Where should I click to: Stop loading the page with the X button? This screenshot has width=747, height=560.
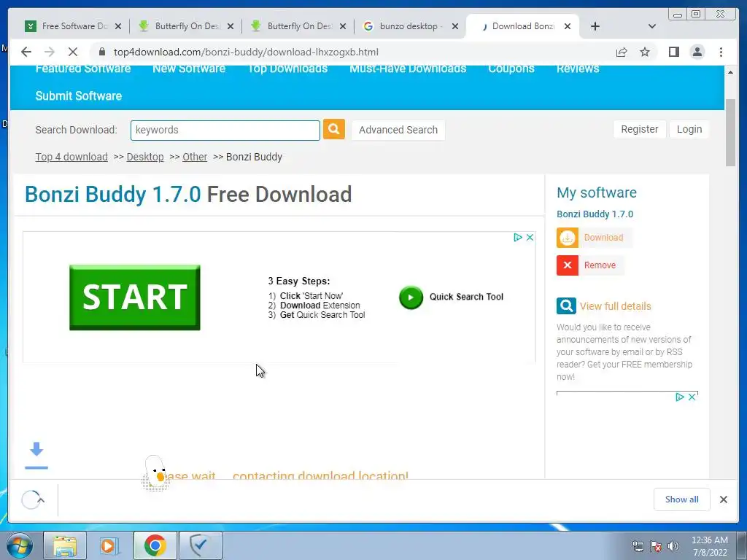click(72, 52)
